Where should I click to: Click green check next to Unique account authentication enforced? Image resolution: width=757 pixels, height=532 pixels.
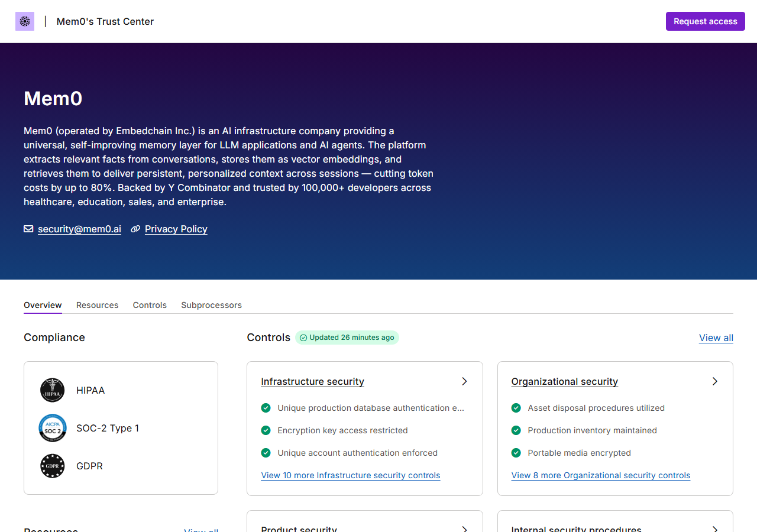click(x=266, y=453)
